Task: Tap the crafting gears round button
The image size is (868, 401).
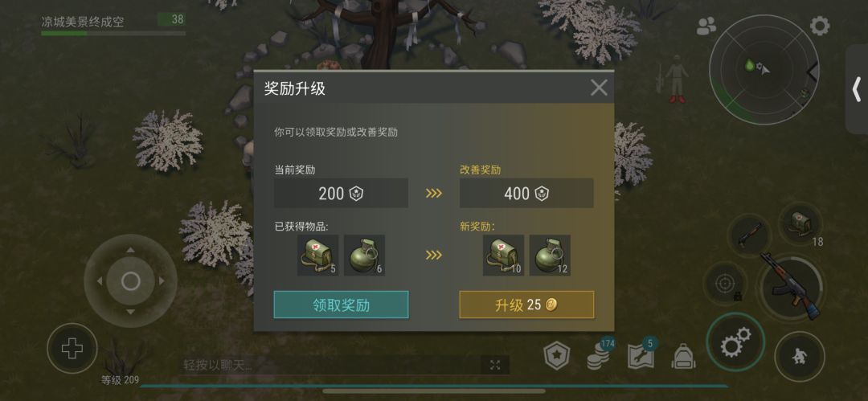Action: click(x=735, y=342)
